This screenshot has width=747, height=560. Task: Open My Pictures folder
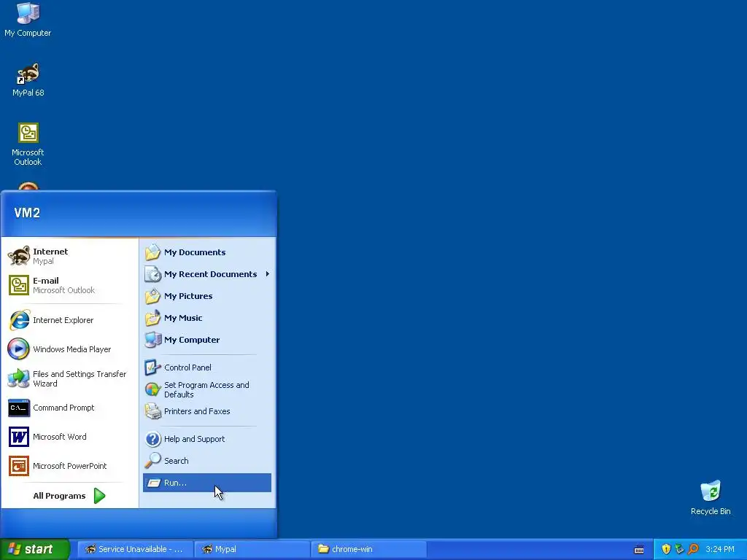tap(206, 296)
